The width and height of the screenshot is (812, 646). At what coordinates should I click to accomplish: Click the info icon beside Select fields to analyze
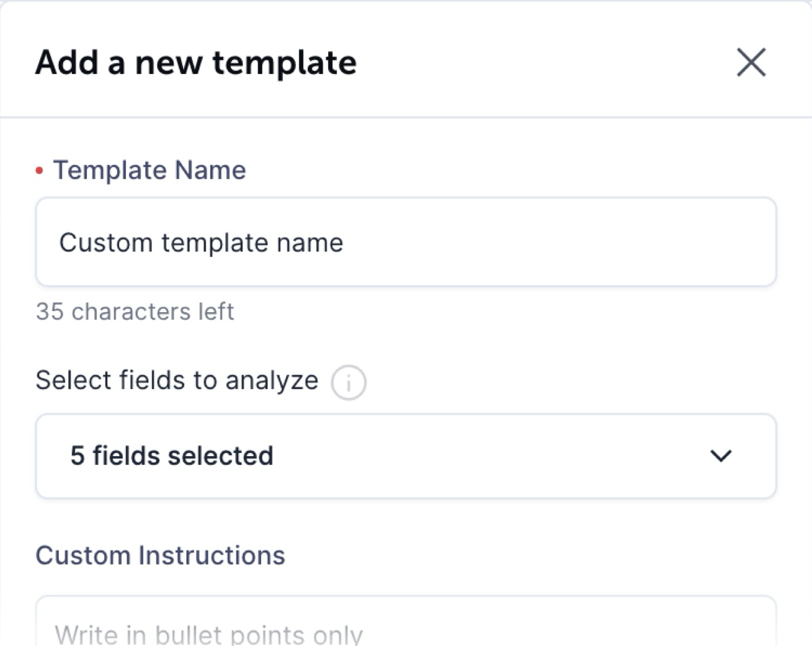pos(349,382)
